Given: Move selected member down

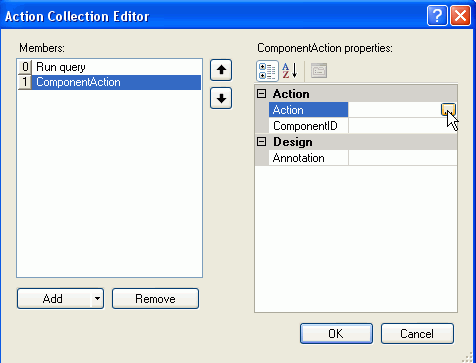Looking at the screenshot, I should coord(221,98).
